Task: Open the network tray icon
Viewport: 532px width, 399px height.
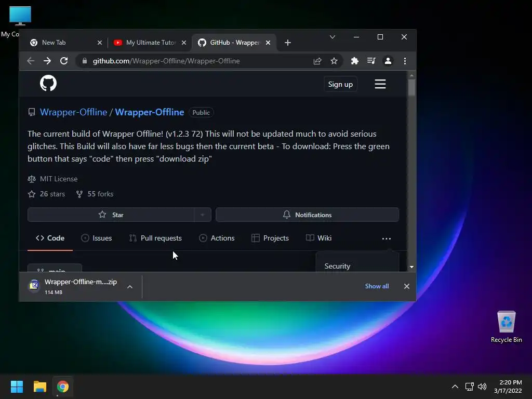Action: pos(469,387)
